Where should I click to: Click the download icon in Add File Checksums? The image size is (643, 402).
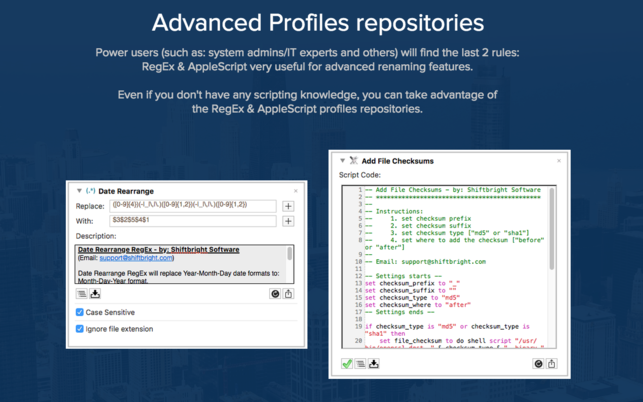373,364
